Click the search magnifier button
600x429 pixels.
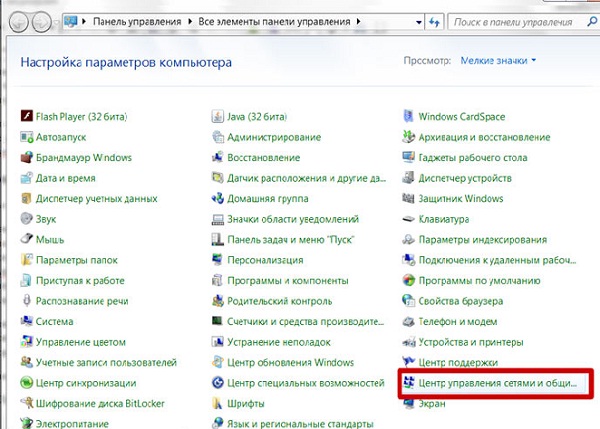coord(592,22)
